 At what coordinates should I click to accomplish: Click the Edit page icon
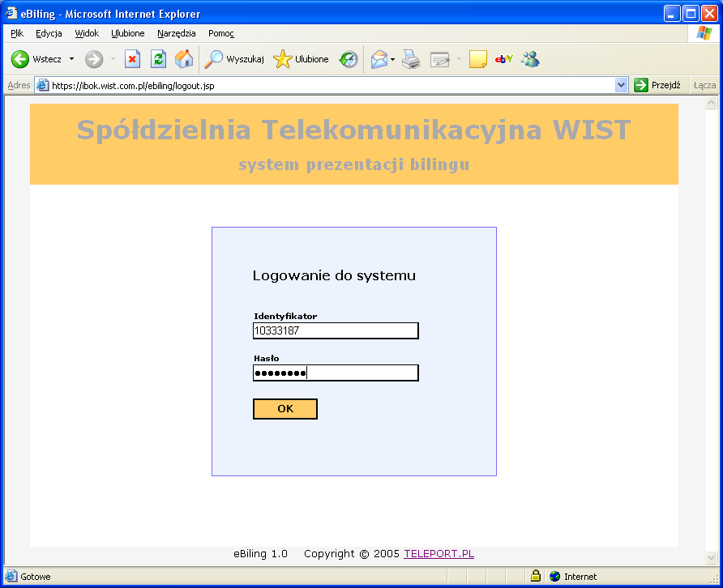pyautogui.click(x=439, y=59)
